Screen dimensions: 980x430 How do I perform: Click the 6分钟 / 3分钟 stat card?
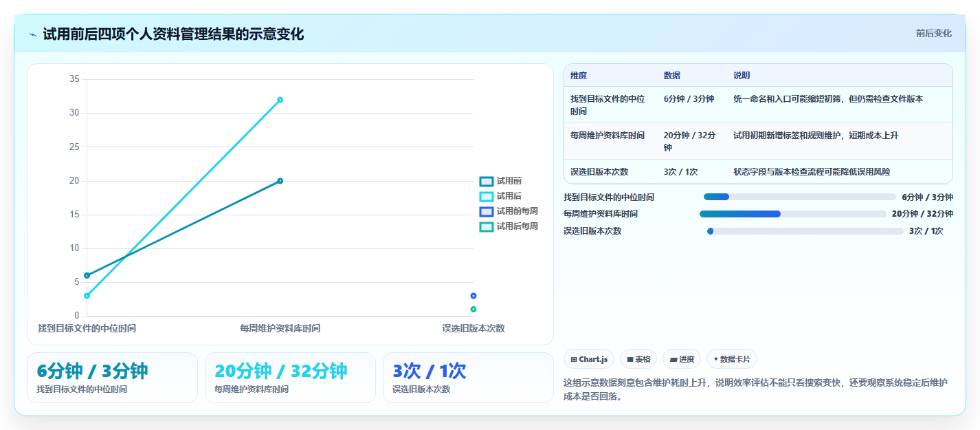click(112, 378)
